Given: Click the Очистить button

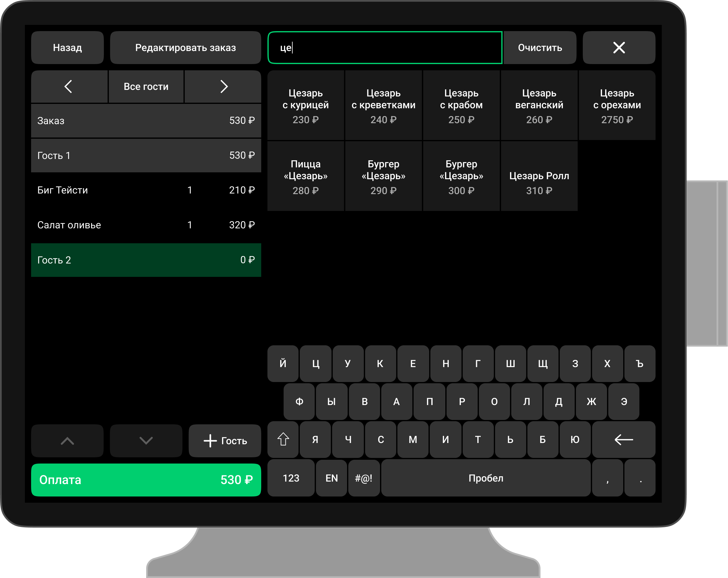Looking at the screenshot, I should (x=540, y=48).
